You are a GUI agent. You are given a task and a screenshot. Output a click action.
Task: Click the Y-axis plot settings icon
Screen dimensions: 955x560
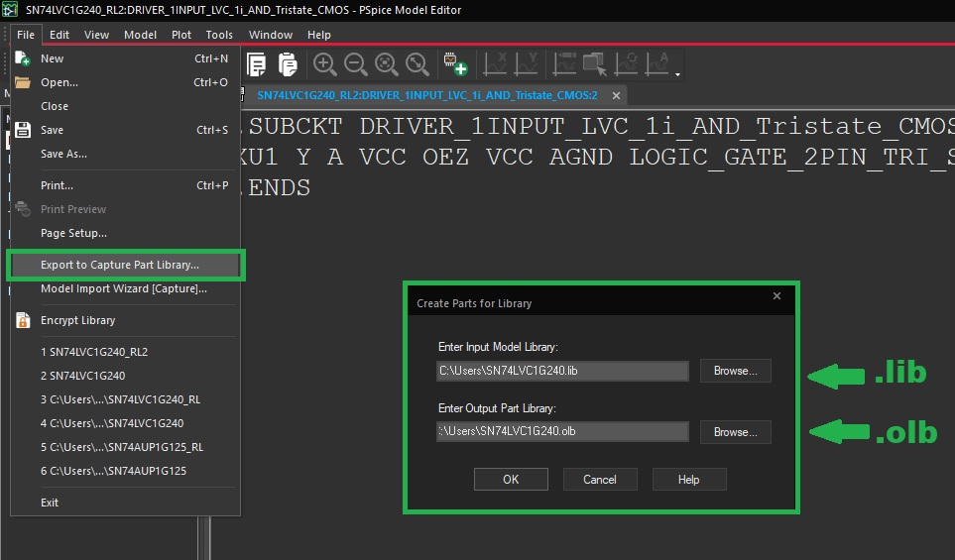click(x=526, y=64)
